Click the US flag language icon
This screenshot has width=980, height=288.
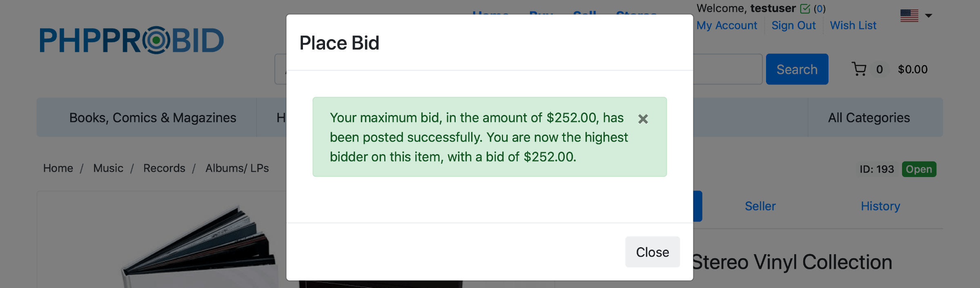point(909,16)
